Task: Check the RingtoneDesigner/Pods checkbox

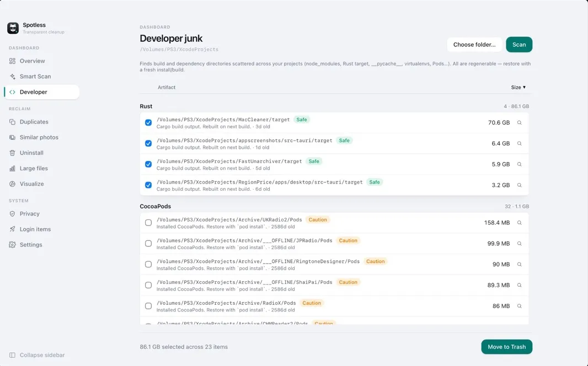Action: click(x=148, y=265)
